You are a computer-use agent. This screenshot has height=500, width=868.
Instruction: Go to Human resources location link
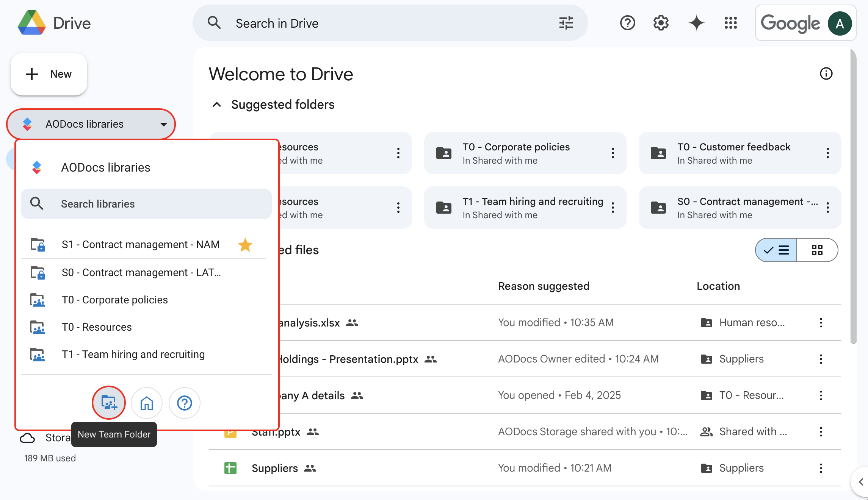[x=743, y=323]
